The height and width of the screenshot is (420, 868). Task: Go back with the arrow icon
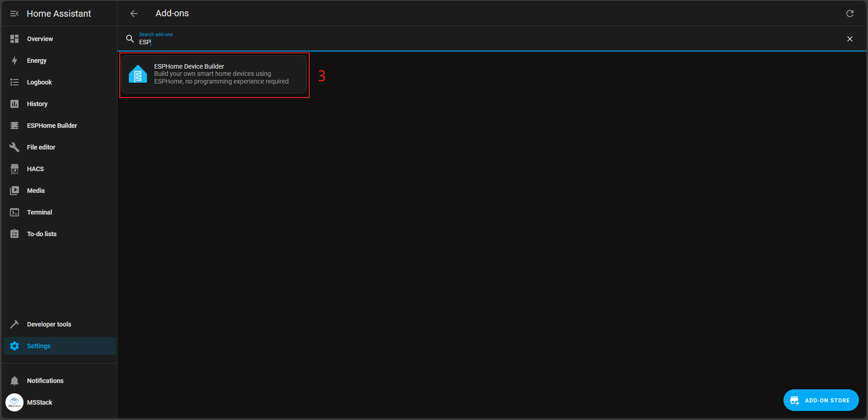coord(134,14)
